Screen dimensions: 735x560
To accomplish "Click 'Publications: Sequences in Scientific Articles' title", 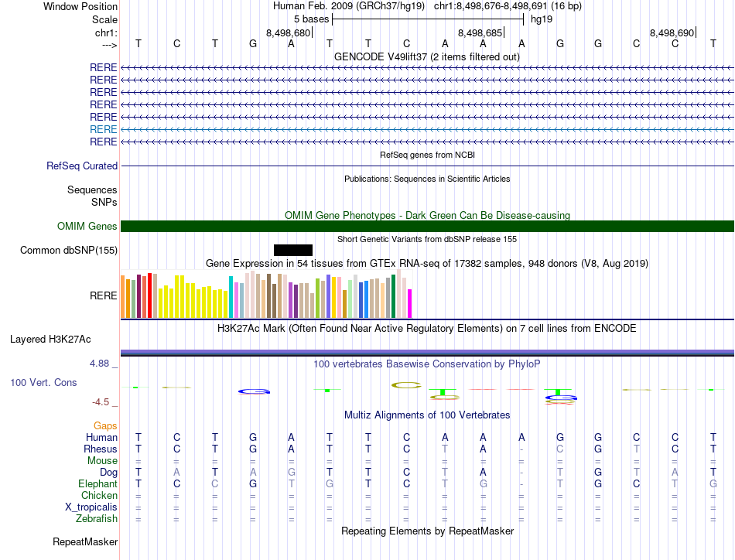I will 427,179.
